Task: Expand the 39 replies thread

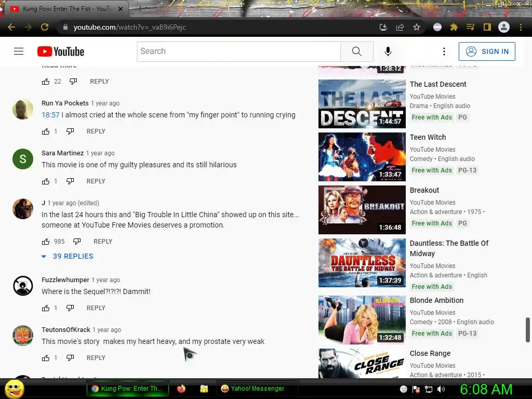Action: pyautogui.click(x=67, y=256)
